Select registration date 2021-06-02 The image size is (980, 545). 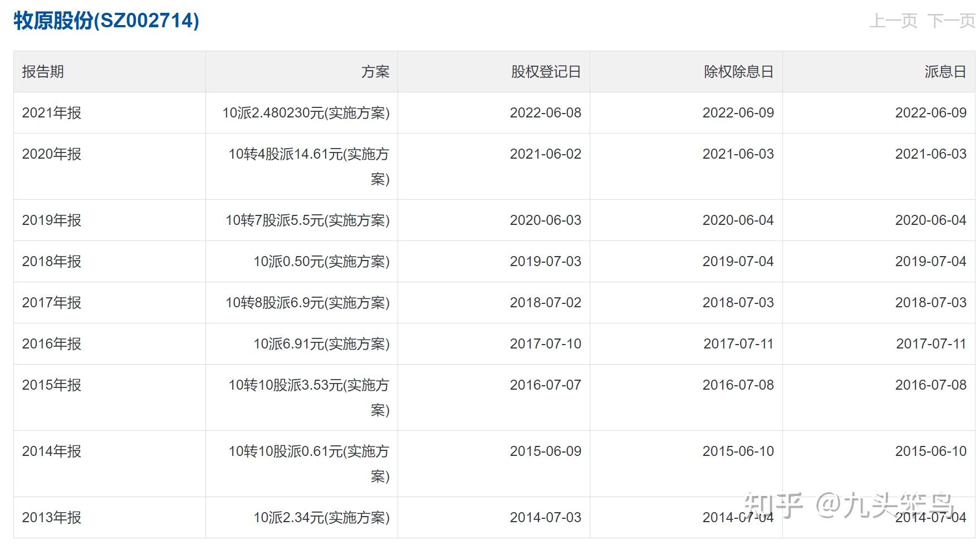546,154
